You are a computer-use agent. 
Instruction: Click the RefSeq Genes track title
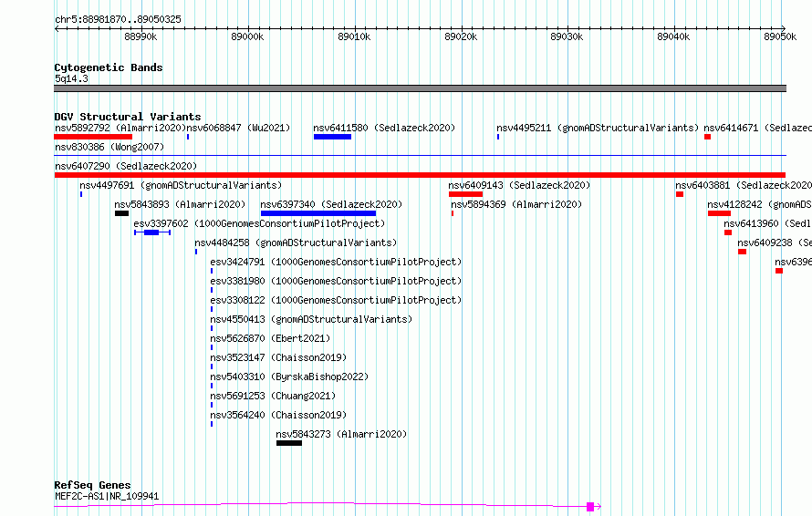(x=92, y=485)
